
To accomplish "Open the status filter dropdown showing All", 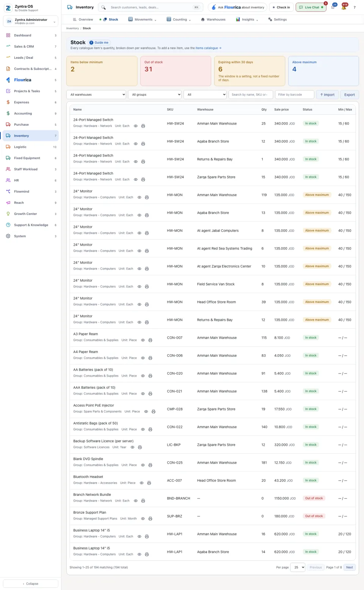I will (205, 95).
